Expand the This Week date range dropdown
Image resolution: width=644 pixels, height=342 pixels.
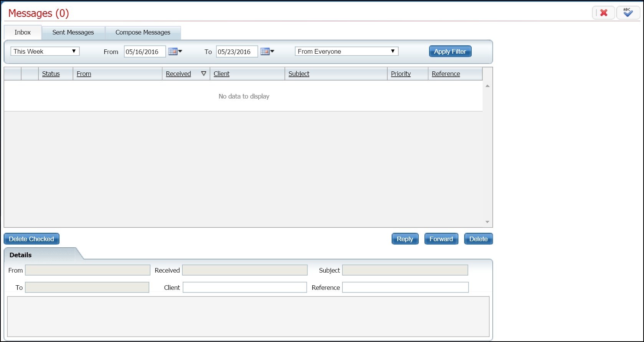(x=45, y=51)
